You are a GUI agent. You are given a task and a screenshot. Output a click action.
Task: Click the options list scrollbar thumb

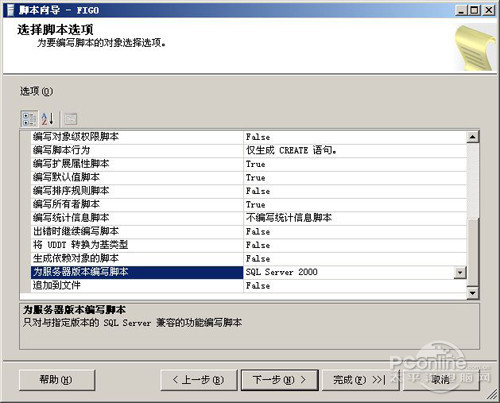coord(473,252)
